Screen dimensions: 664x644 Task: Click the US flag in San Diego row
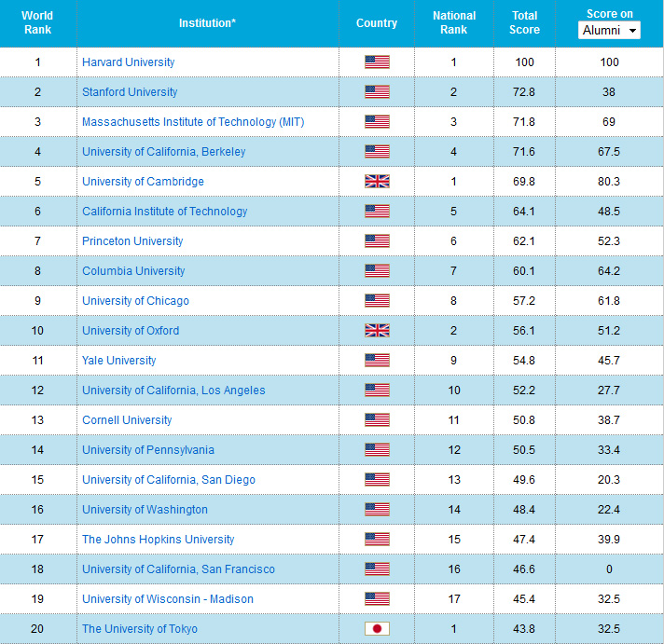coord(377,480)
